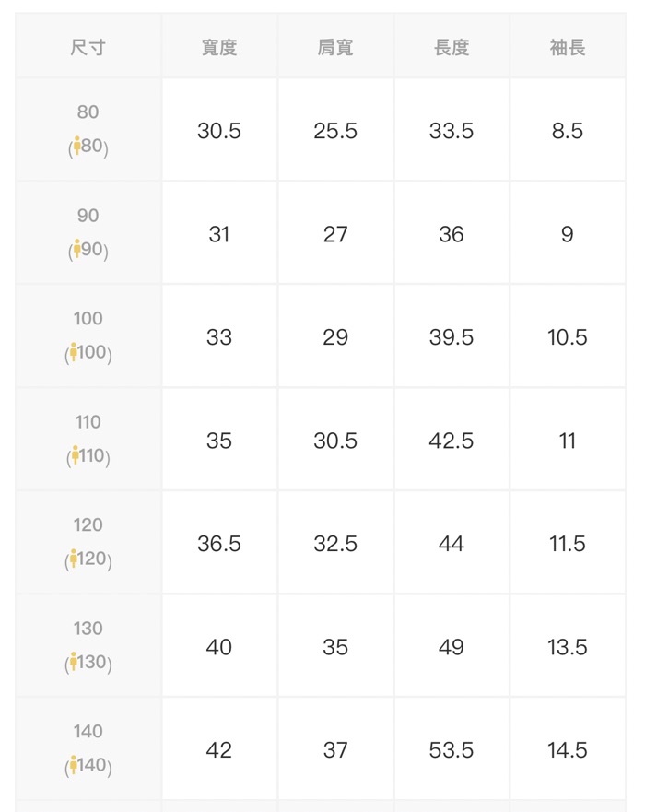Click the width value 42 for size 140

point(219,750)
